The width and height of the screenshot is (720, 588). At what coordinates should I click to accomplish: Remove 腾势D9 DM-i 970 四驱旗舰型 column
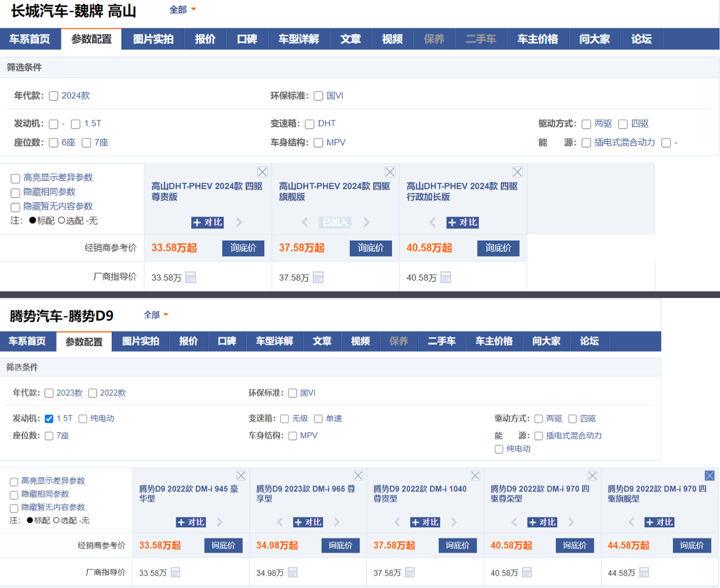click(x=709, y=476)
